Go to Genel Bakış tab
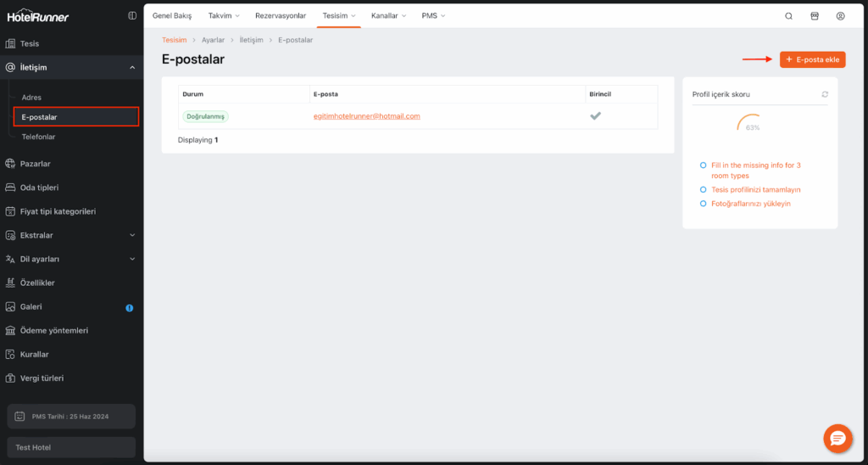This screenshot has height=465, width=868. 172,16
